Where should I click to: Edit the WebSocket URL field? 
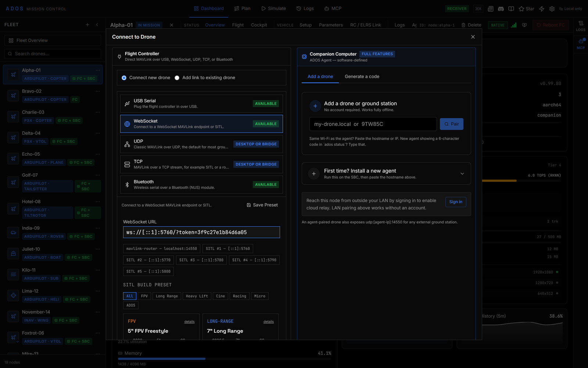[201, 232]
